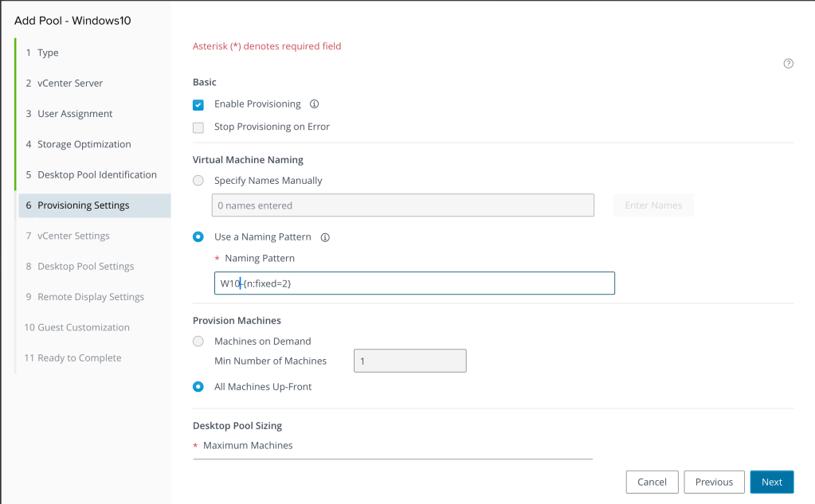Select All Machines Up-Front option
Image resolution: width=815 pixels, height=504 pixels.
(198, 387)
